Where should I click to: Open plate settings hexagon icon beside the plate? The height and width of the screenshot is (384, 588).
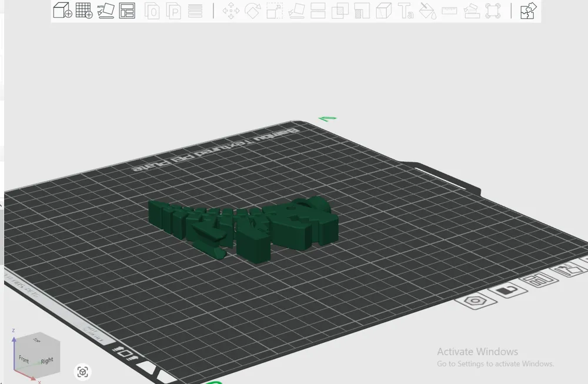coord(476,301)
